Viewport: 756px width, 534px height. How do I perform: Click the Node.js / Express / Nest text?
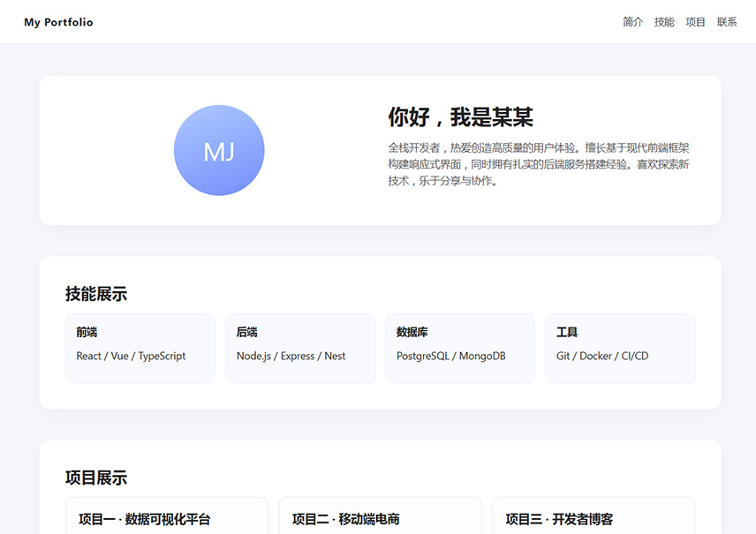pos(291,357)
